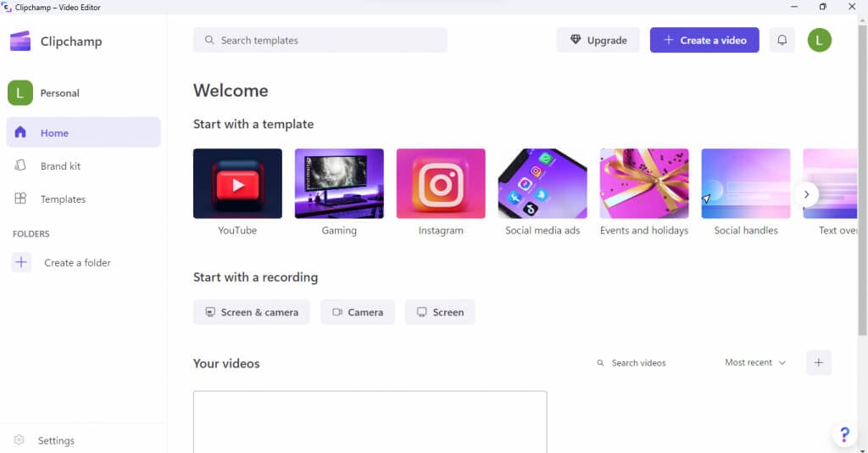Open the Social media ads thumbnail
Viewport: 868px width, 453px height.
point(542,183)
